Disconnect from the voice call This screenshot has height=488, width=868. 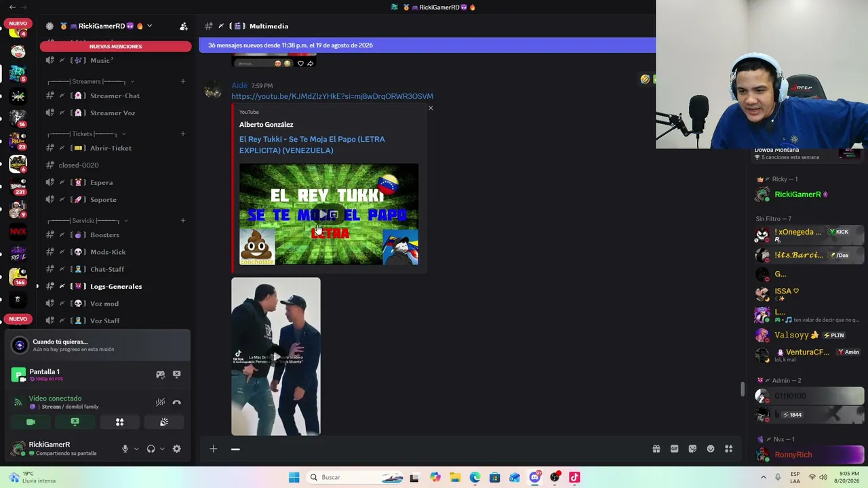[x=176, y=403]
